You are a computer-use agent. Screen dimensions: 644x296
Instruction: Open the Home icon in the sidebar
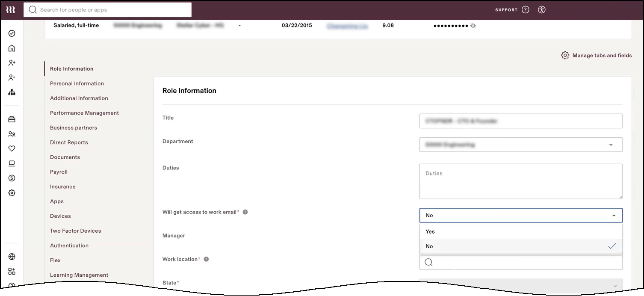point(12,48)
